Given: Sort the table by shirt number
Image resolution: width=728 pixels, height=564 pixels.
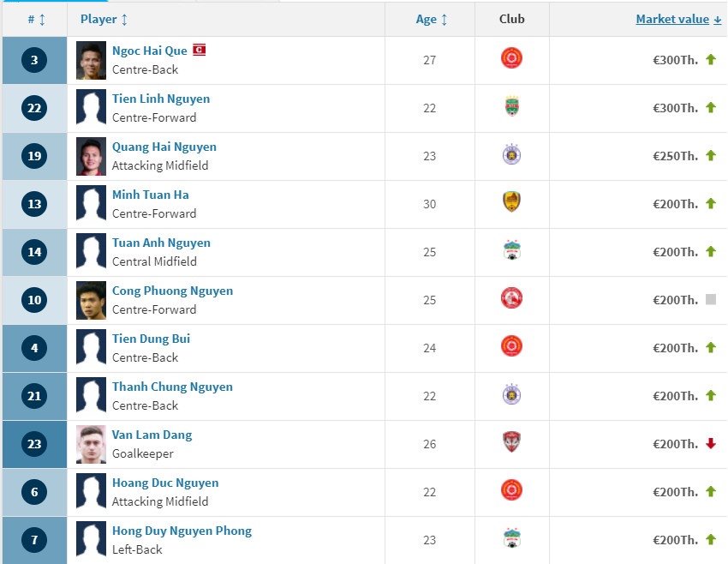Looking at the screenshot, I should coord(36,20).
